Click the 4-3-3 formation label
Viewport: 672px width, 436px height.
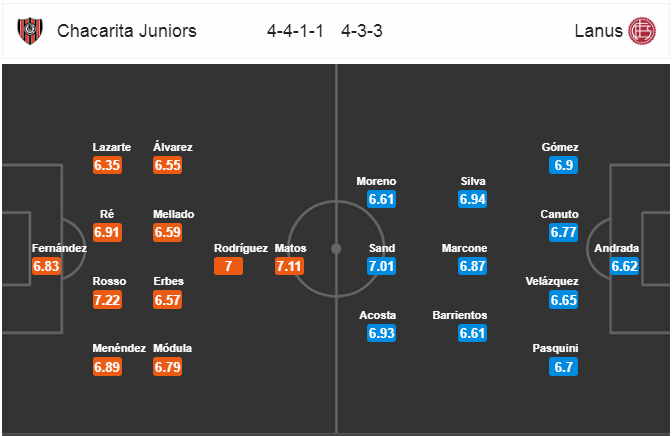pyautogui.click(x=362, y=31)
